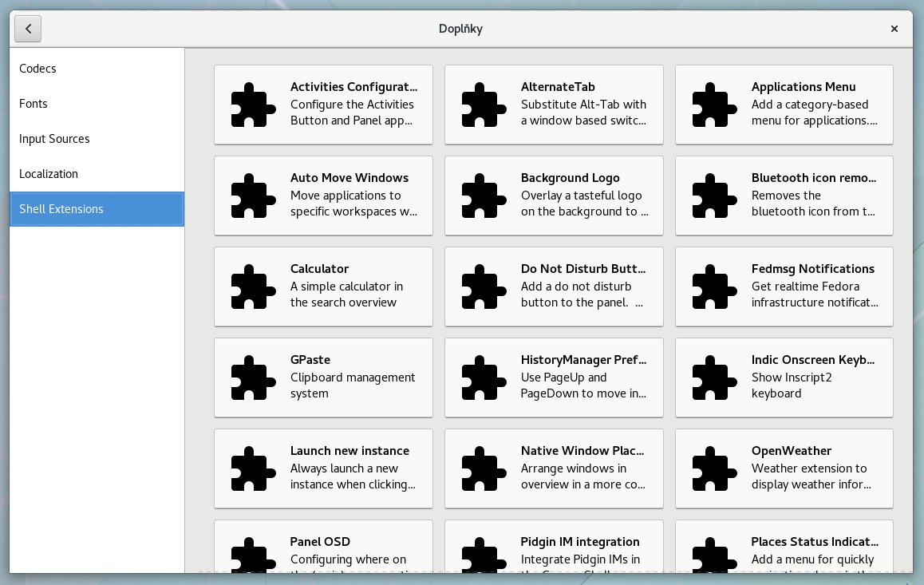Select Fonts in the sidebar list
This screenshot has height=585, width=924.
[34, 104]
